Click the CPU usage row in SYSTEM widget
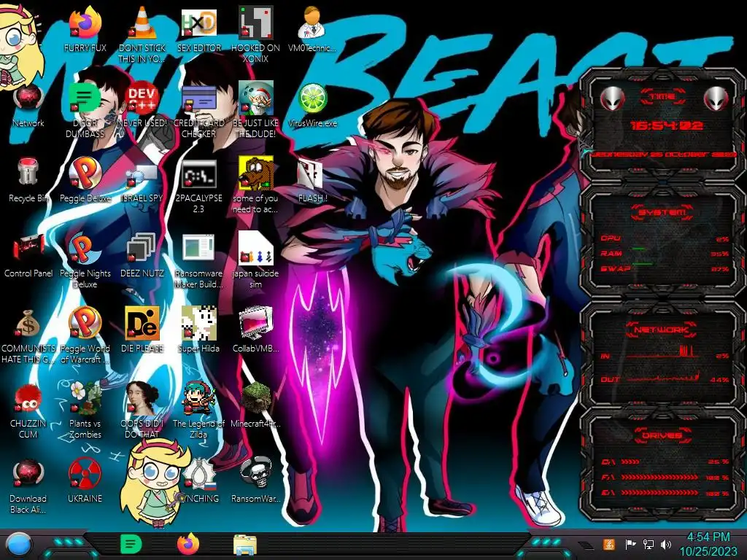Image resolution: width=747 pixels, height=560 pixels. 665,238
